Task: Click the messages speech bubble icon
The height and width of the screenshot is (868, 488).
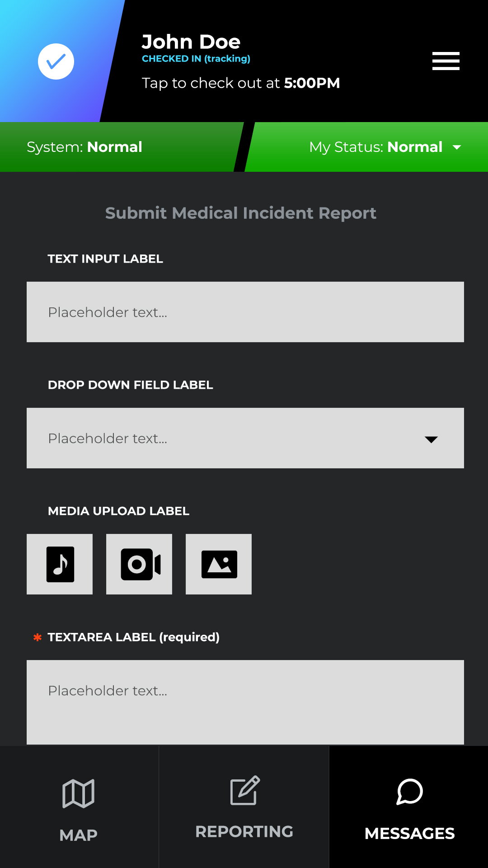Action: (x=409, y=792)
